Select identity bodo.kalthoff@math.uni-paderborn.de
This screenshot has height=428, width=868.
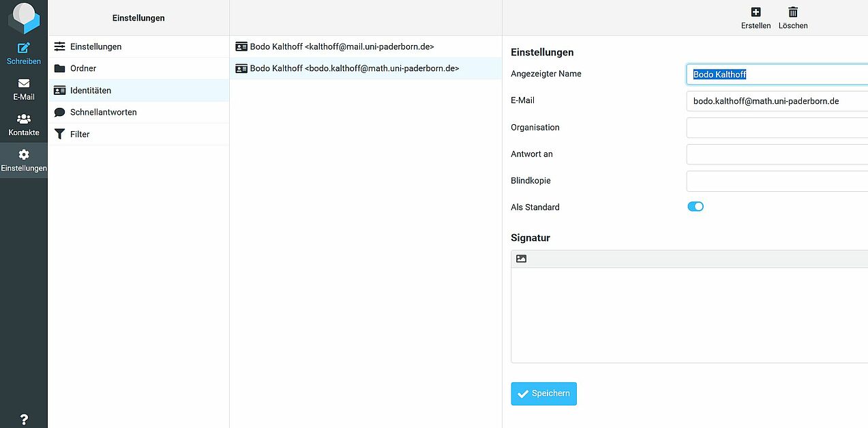point(365,68)
